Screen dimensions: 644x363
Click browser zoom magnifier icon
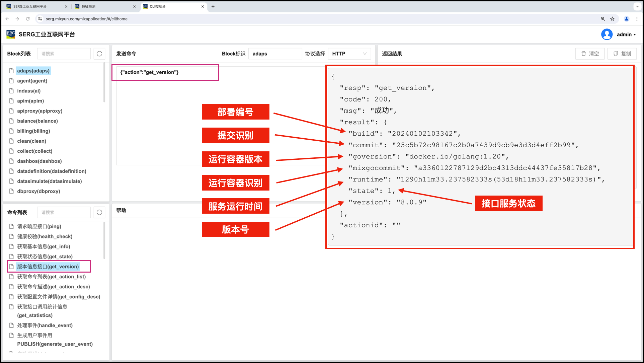pos(603,19)
